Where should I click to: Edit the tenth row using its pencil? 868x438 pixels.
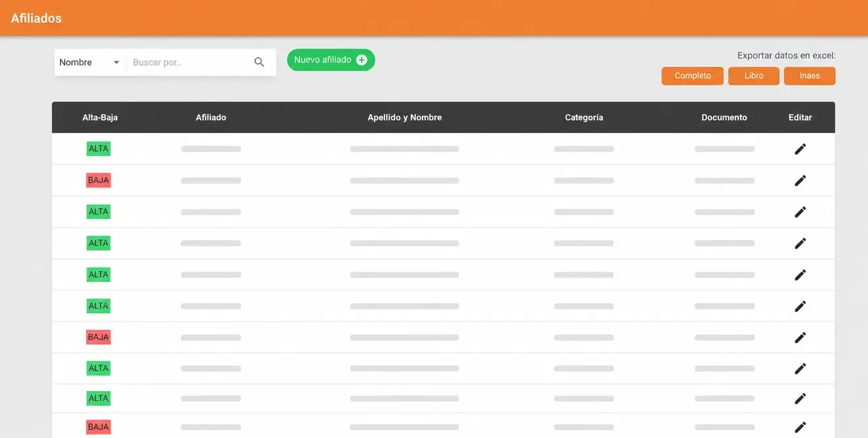pos(800,427)
